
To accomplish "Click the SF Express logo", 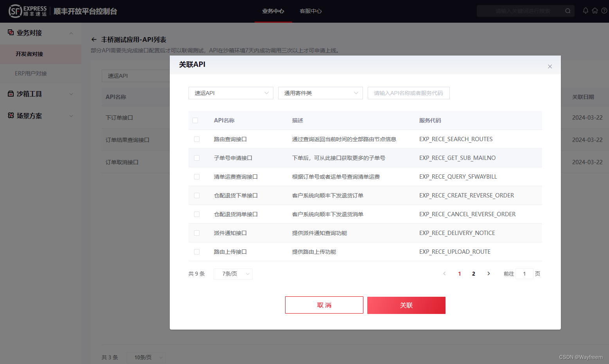I will (x=27, y=11).
